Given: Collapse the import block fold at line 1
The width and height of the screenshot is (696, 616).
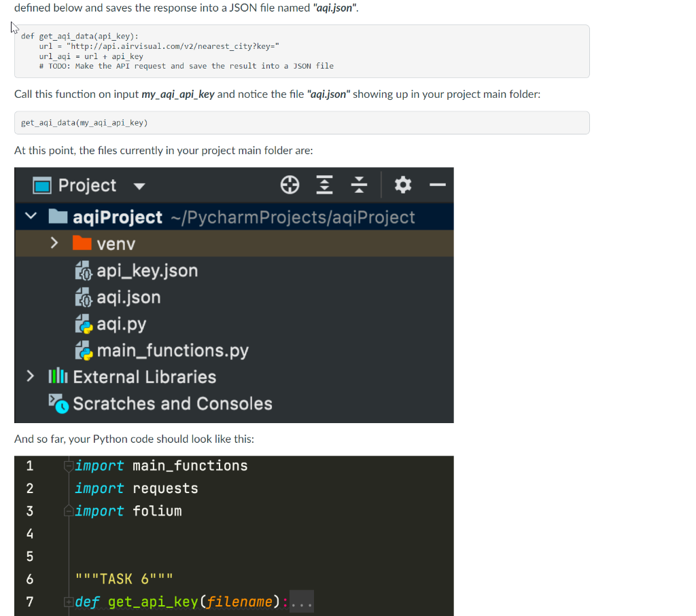Looking at the screenshot, I should click(67, 465).
